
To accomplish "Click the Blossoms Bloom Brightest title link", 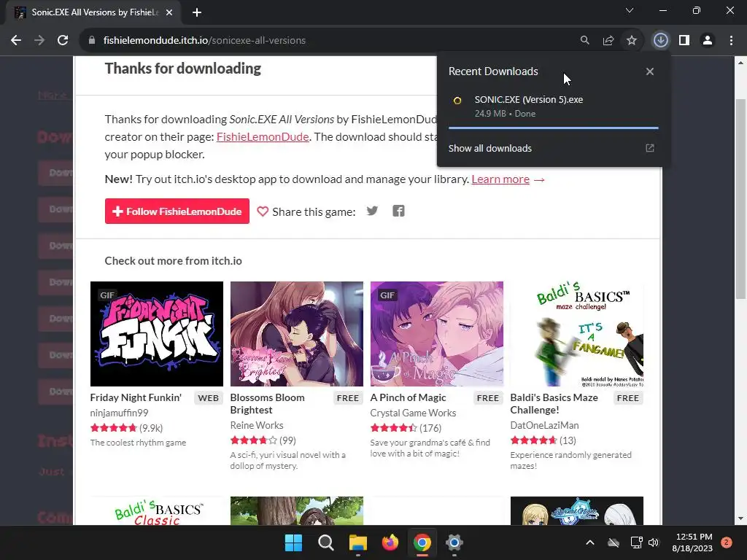I will tap(267, 404).
